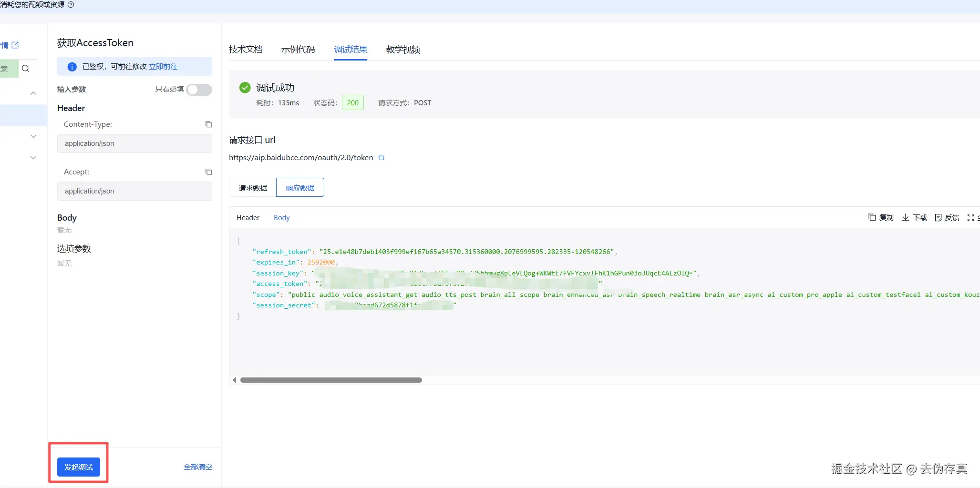980x488 pixels.
Task: Click the refresh_token value in the JSON
Action: (x=467, y=252)
